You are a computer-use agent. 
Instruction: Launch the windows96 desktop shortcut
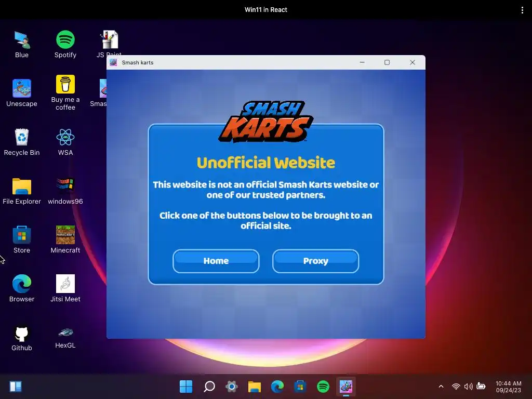[65, 191]
